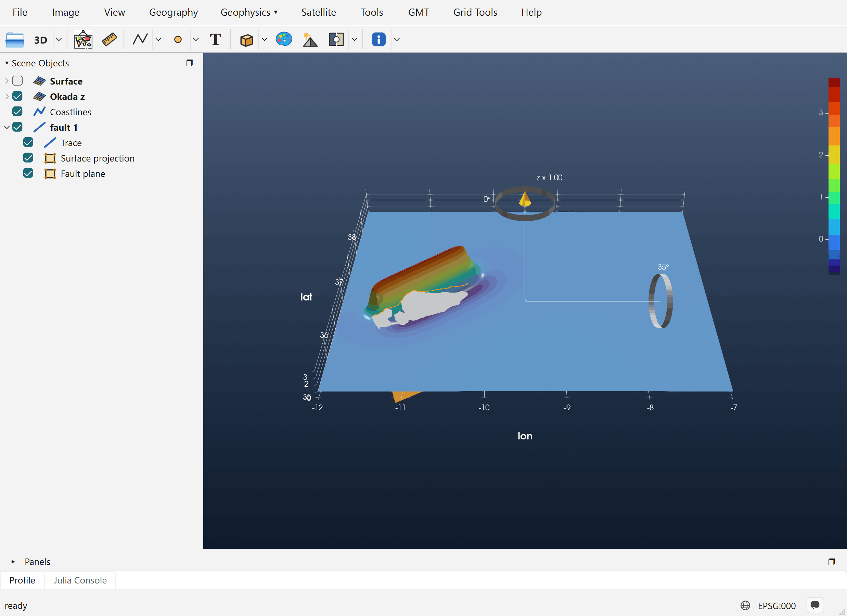Click the 3D box icon

pos(246,40)
